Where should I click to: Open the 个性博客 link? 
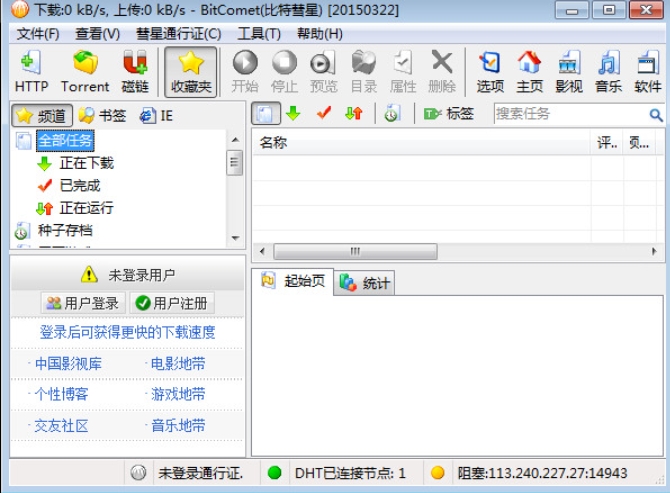click(61, 394)
